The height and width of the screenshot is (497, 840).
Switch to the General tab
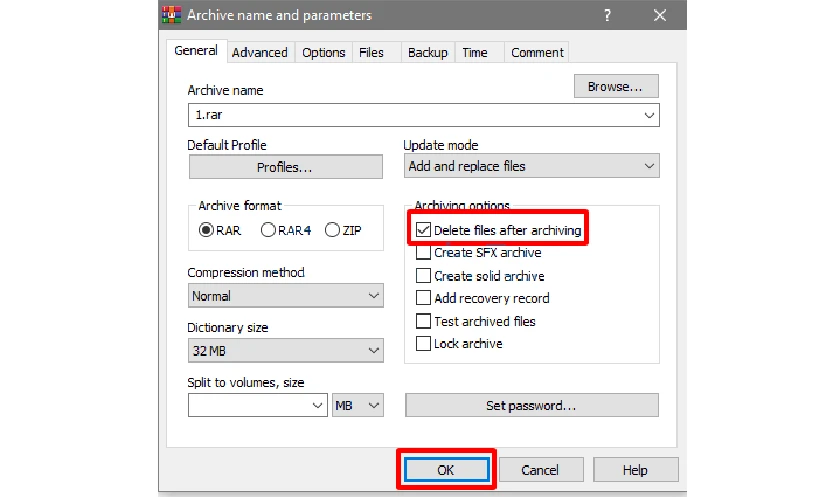pos(196,51)
